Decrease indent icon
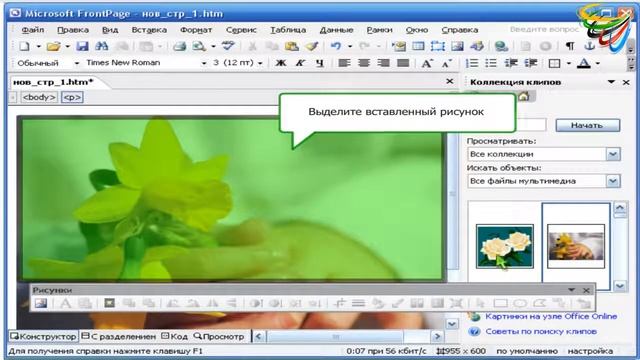 pos(511,63)
